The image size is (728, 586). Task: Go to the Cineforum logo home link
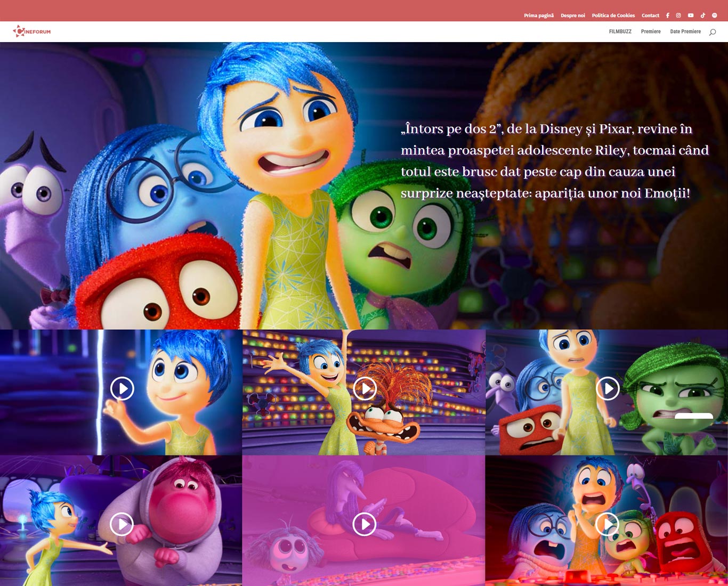coord(32,31)
